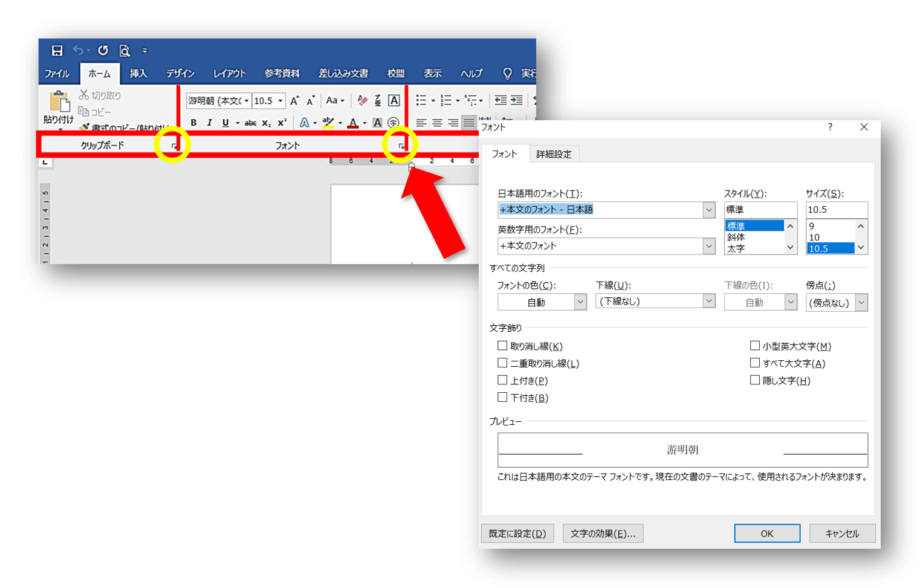Screen dimensions: 920x588
Task: Toggle Underline formatting in ribbon
Action: pyautogui.click(x=225, y=123)
